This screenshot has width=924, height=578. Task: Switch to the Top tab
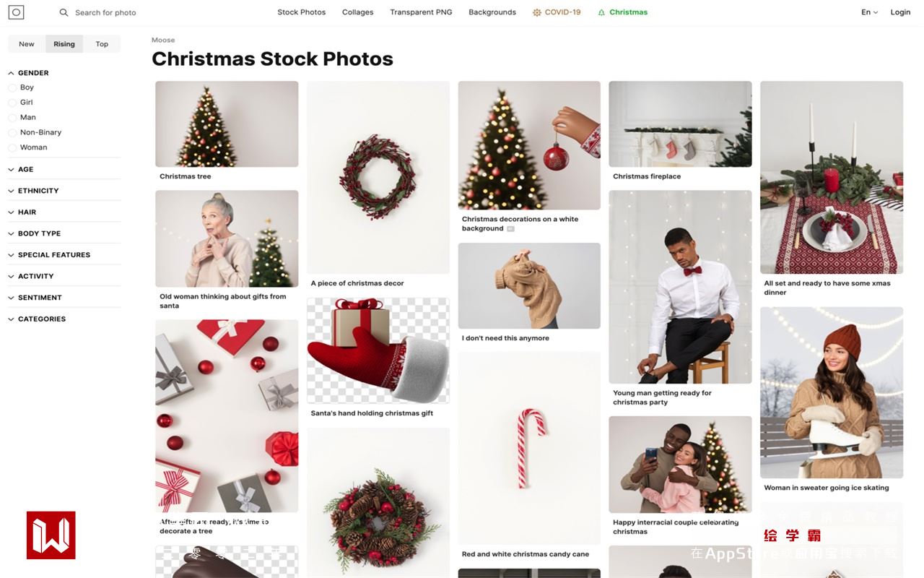[x=102, y=44]
